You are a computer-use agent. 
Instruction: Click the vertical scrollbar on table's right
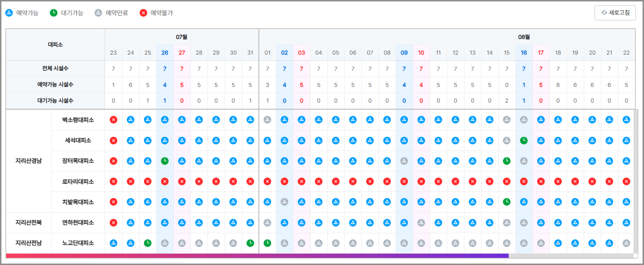coord(635,180)
